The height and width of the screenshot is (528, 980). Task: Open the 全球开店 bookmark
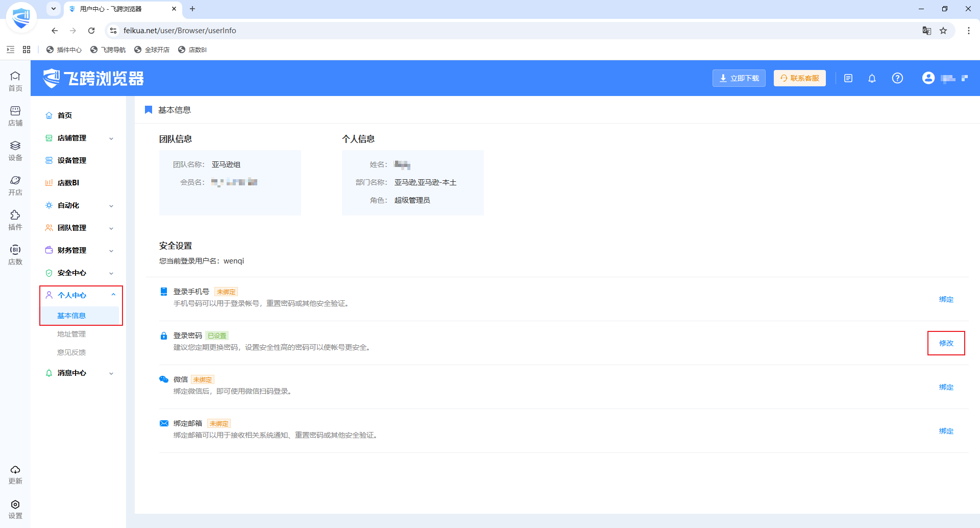click(152, 50)
